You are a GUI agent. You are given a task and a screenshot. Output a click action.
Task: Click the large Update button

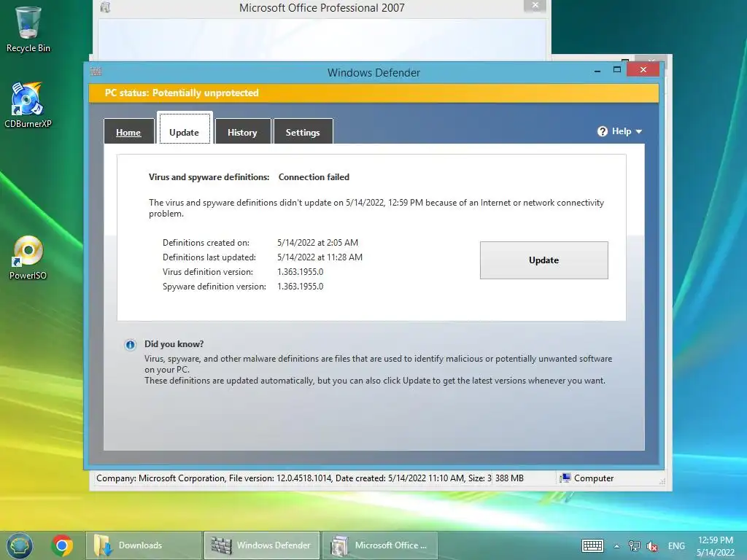(x=544, y=260)
